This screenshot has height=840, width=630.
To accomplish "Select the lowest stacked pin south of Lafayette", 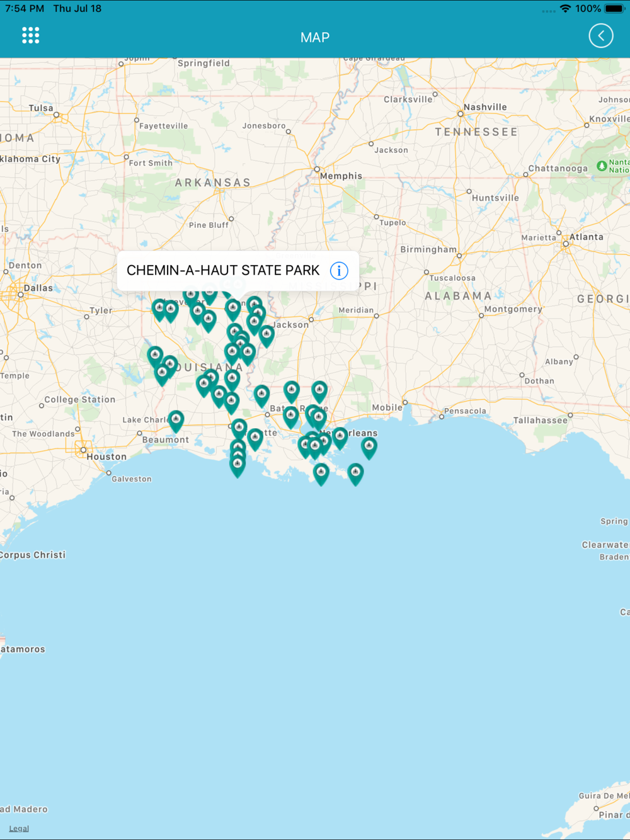I will click(x=238, y=466).
